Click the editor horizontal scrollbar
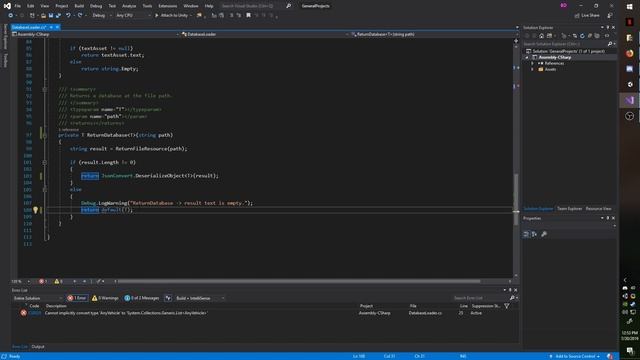The image size is (640, 360). (x=299, y=281)
